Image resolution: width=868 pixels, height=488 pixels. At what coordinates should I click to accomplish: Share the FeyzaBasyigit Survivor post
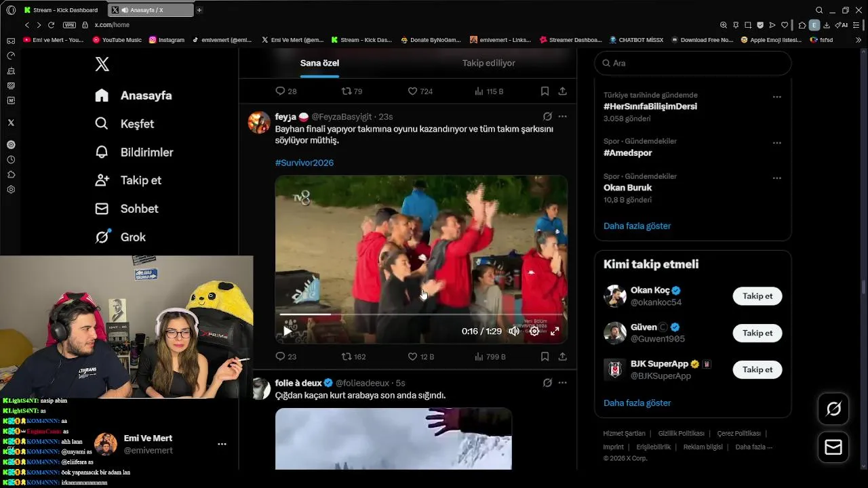pos(562,357)
